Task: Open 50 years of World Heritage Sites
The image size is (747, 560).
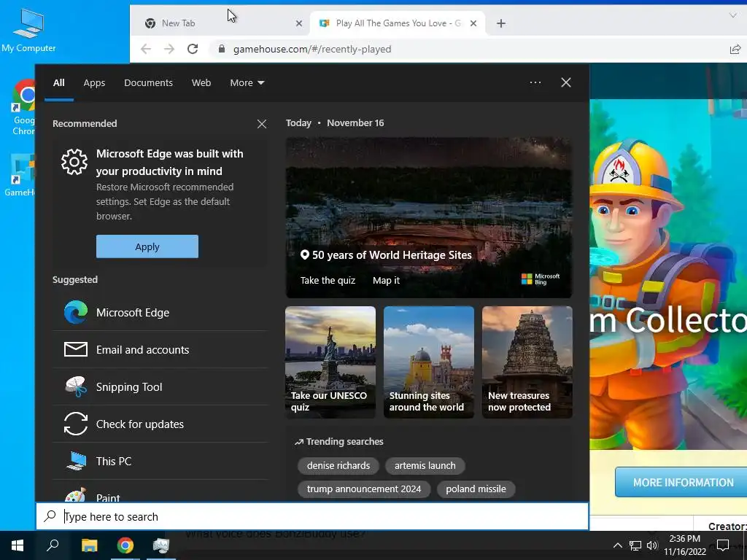Action: [x=392, y=254]
